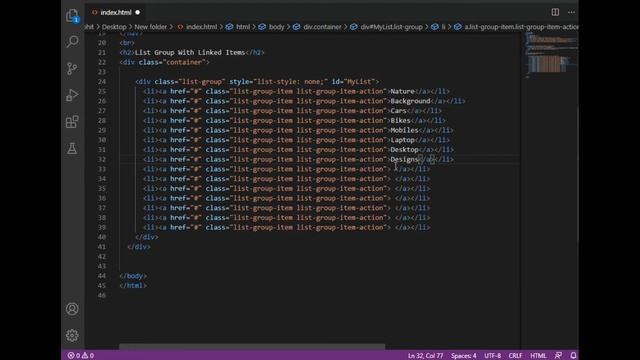Select the index.html editor tab
The image size is (640, 360).
[116, 12]
